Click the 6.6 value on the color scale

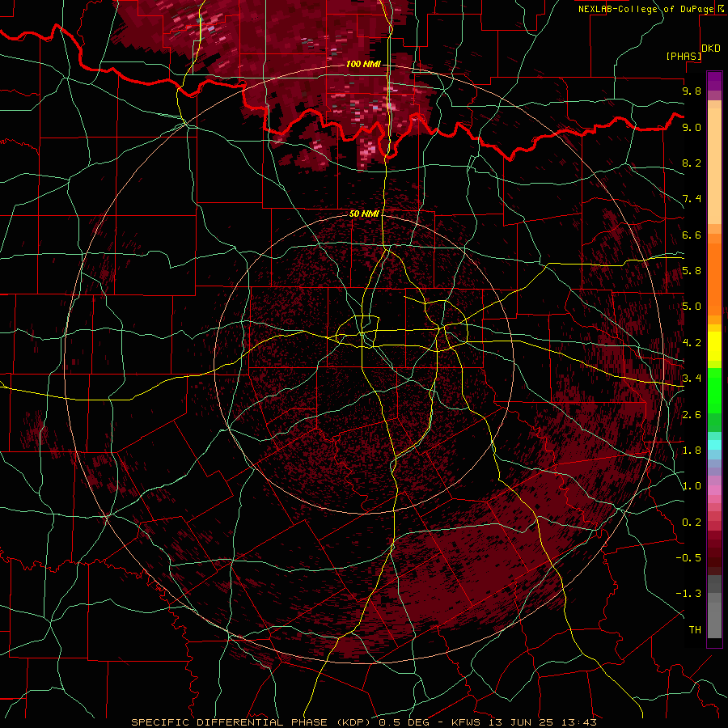692,235
